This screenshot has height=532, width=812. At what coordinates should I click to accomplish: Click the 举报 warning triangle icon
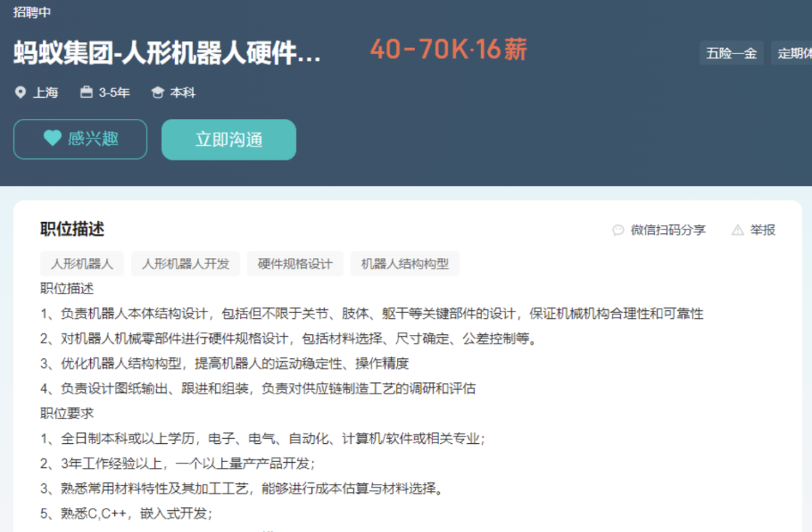pos(738,230)
